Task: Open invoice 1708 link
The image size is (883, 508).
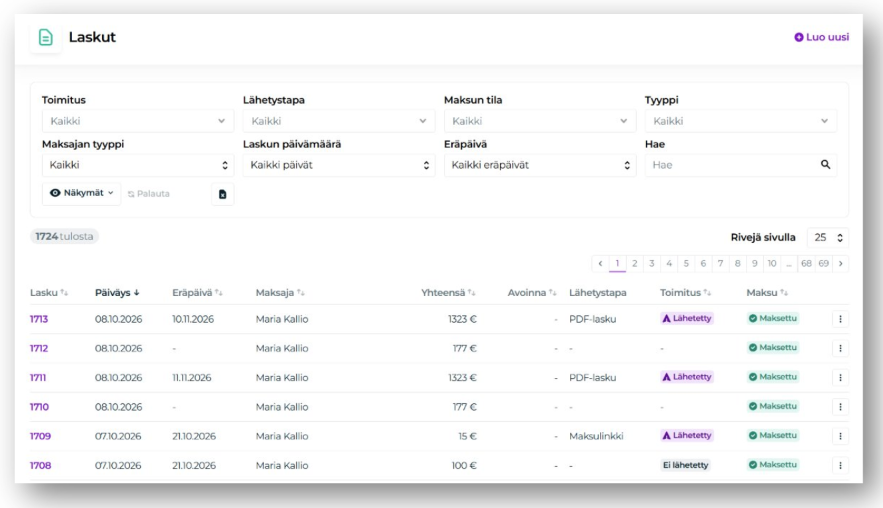Action: pos(41,466)
